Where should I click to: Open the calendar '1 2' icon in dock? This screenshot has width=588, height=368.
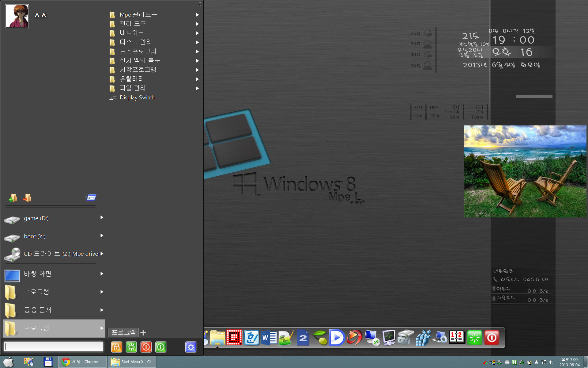pyautogui.click(x=457, y=337)
